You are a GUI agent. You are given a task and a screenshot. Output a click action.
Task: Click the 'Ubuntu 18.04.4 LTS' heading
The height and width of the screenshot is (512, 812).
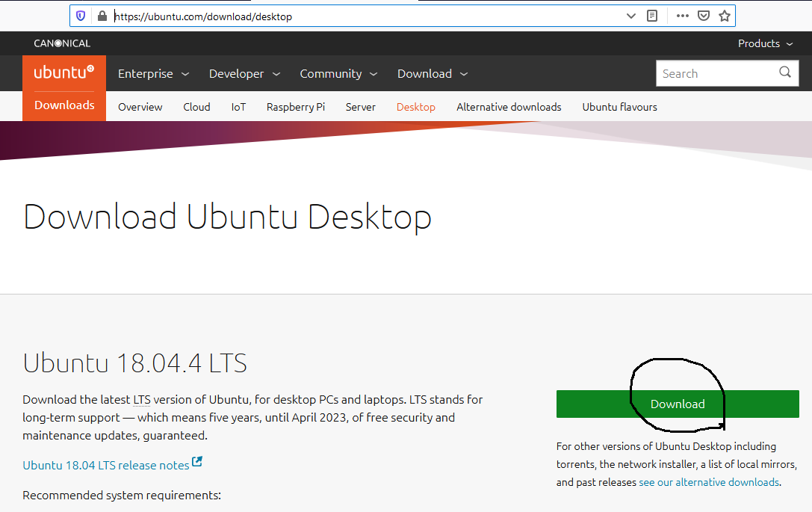point(134,363)
